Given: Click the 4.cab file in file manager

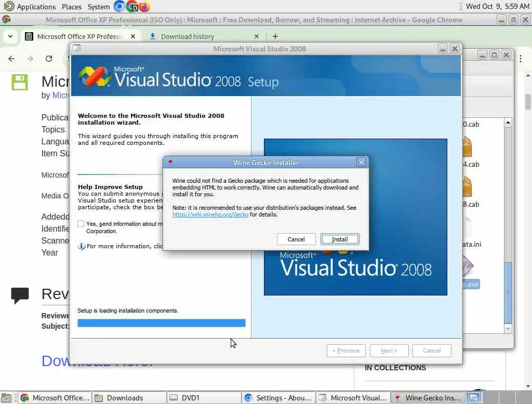Looking at the screenshot, I should [471, 165].
